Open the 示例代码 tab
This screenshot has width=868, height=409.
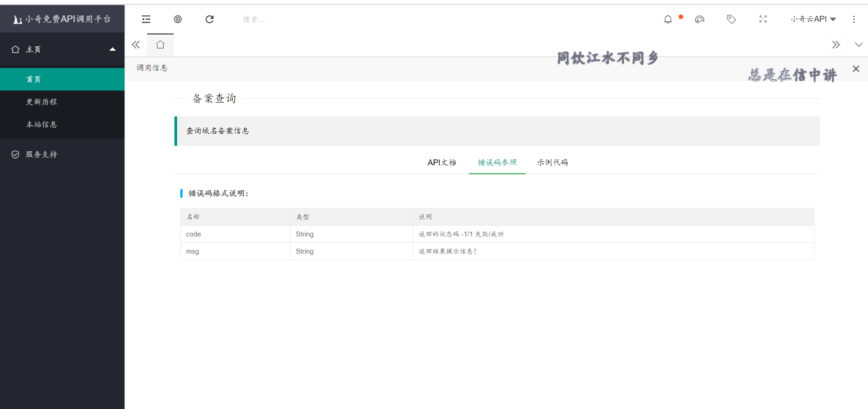click(552, 162)
